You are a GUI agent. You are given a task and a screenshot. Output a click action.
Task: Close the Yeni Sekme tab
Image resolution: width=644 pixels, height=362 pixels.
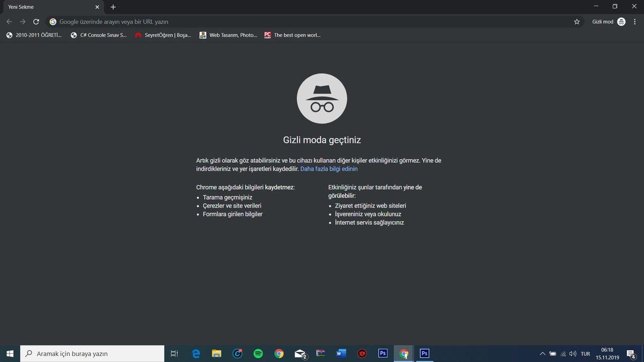[x=97, y=7]
